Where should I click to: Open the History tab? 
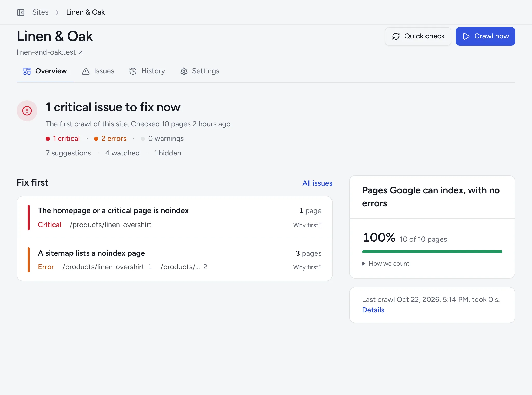(147, 71)
